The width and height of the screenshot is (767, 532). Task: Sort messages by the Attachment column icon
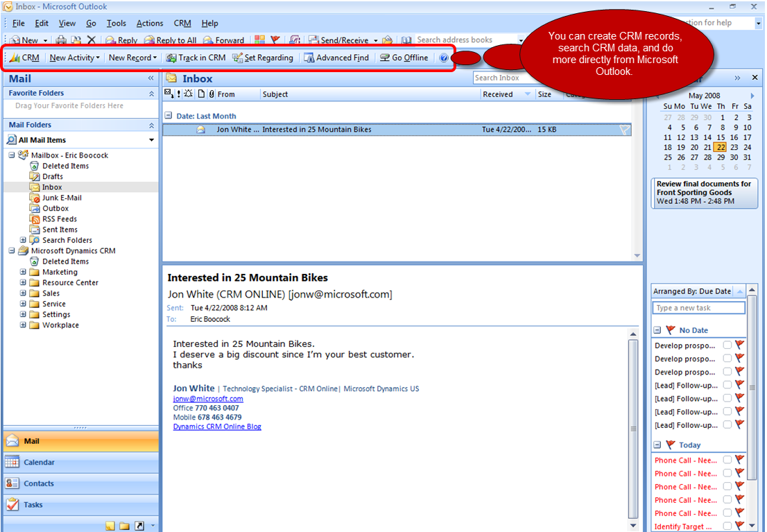(x=212, y=94)
